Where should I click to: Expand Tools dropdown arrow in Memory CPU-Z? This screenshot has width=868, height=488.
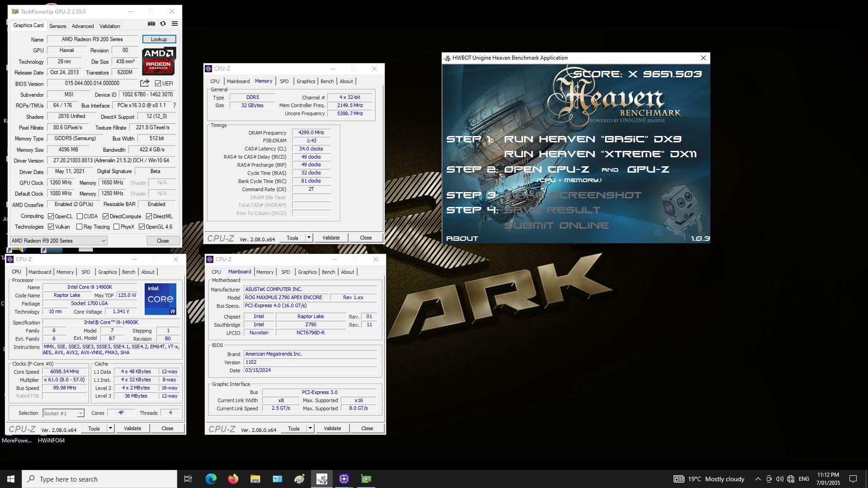[309, 238]
